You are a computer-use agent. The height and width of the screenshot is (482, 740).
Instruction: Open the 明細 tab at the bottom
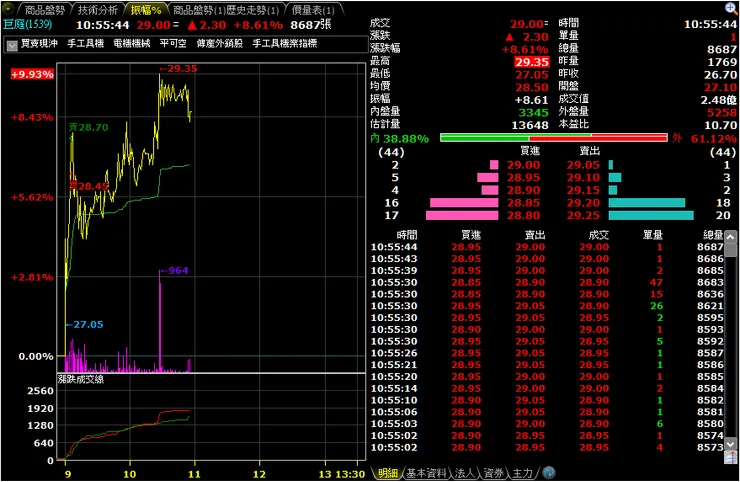point(388,473)
